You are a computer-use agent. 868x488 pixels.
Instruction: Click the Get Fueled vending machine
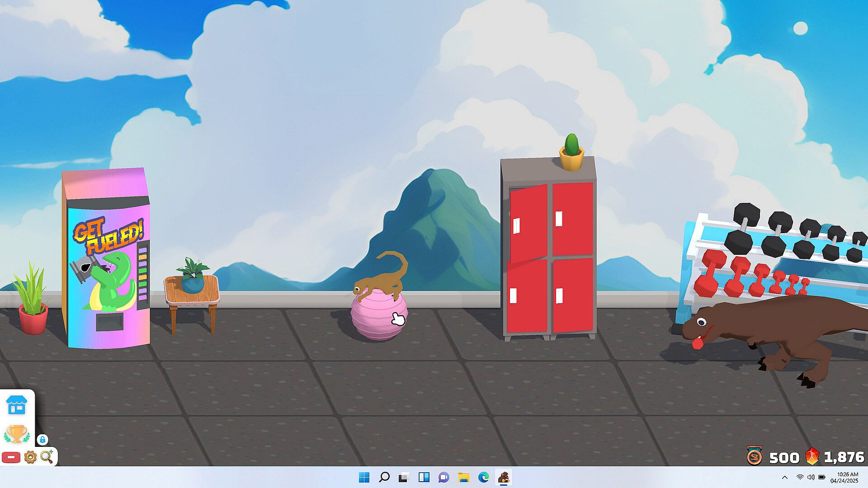107,262
